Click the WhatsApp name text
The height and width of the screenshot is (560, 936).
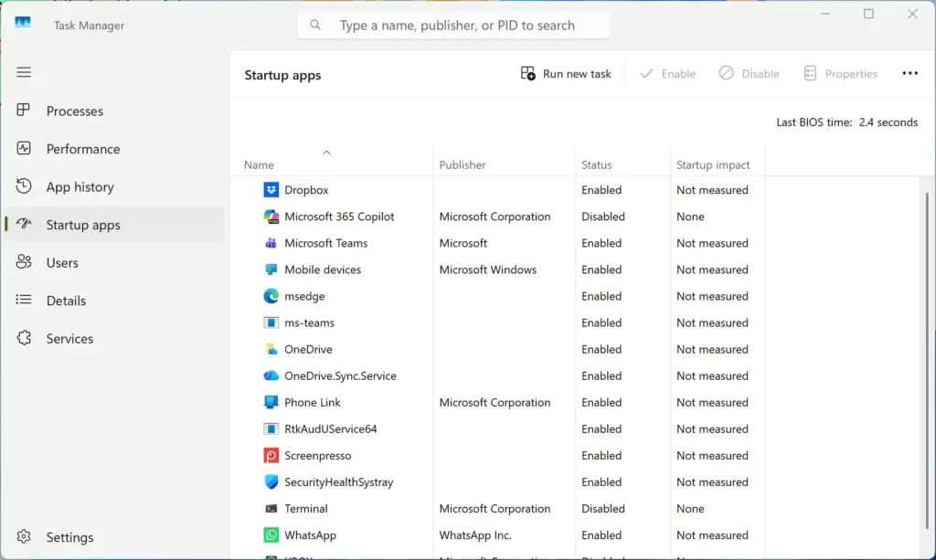(311, 535)
